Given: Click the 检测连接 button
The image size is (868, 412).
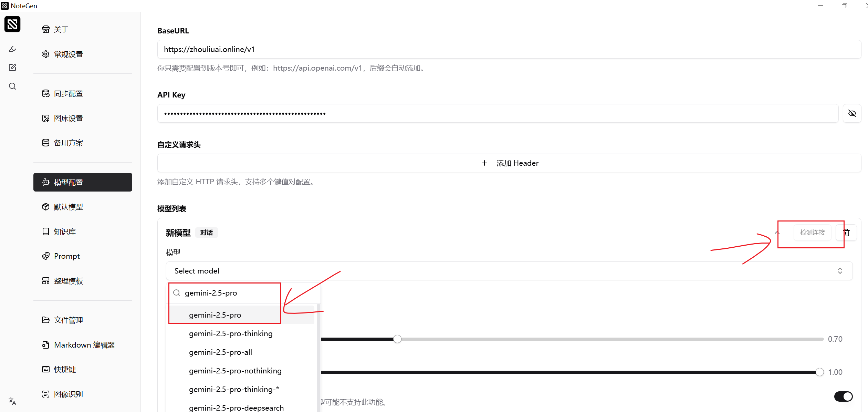Looking at the screenshot, I should click(812, 233).
